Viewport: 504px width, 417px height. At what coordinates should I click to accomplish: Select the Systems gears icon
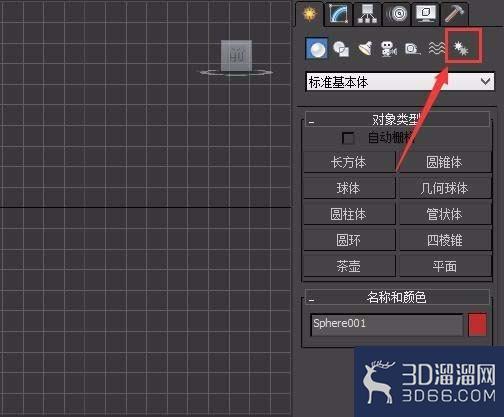click(461, 49)
